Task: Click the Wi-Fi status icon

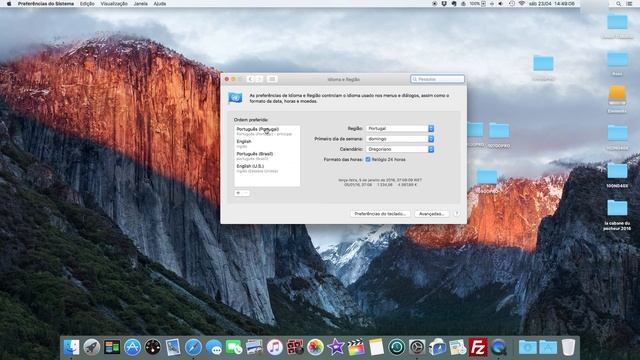Action: tap(522, 4)
